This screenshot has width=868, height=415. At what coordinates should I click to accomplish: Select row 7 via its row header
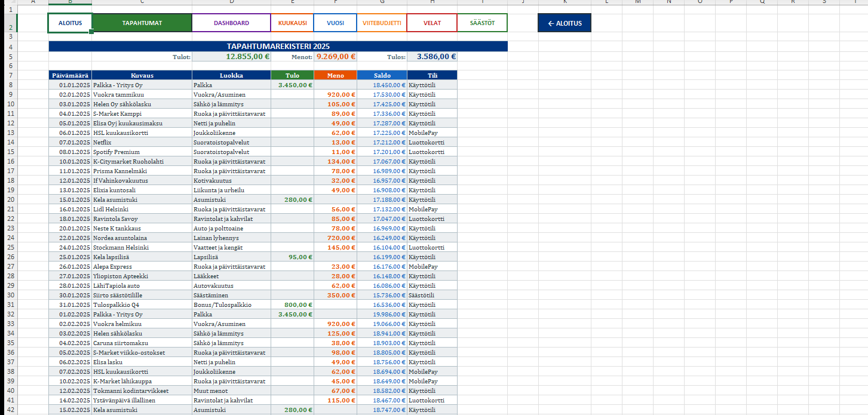click(x=11, y=75)
